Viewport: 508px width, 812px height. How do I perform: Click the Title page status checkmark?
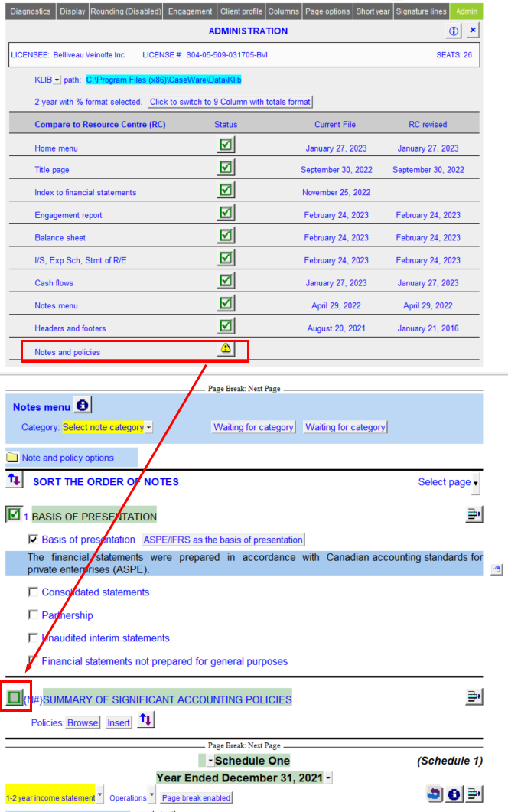[226, 168]
